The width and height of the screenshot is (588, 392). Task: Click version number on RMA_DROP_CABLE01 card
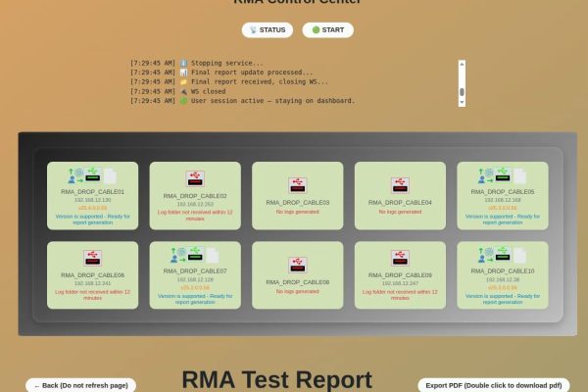click(93, 208)
